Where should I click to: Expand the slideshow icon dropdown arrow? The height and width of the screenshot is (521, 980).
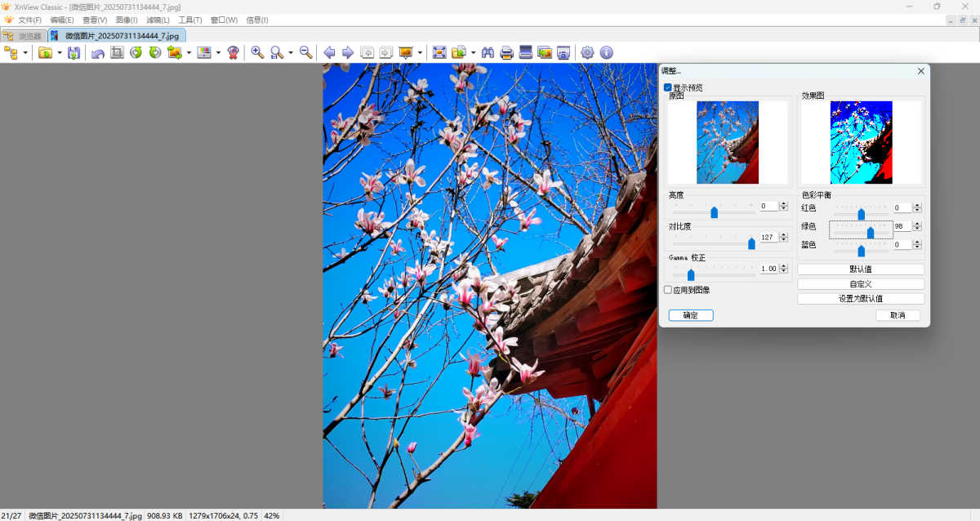click(x=420, y=53)
